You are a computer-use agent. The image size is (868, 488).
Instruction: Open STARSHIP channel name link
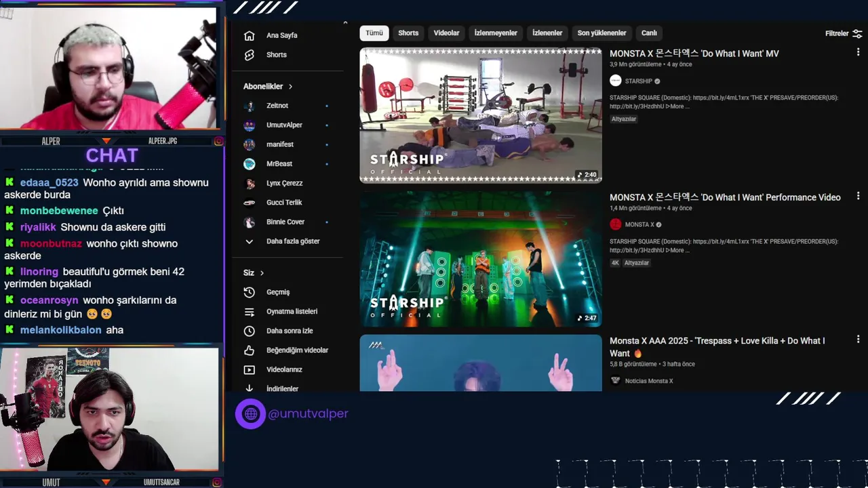[x=638, y=81]
